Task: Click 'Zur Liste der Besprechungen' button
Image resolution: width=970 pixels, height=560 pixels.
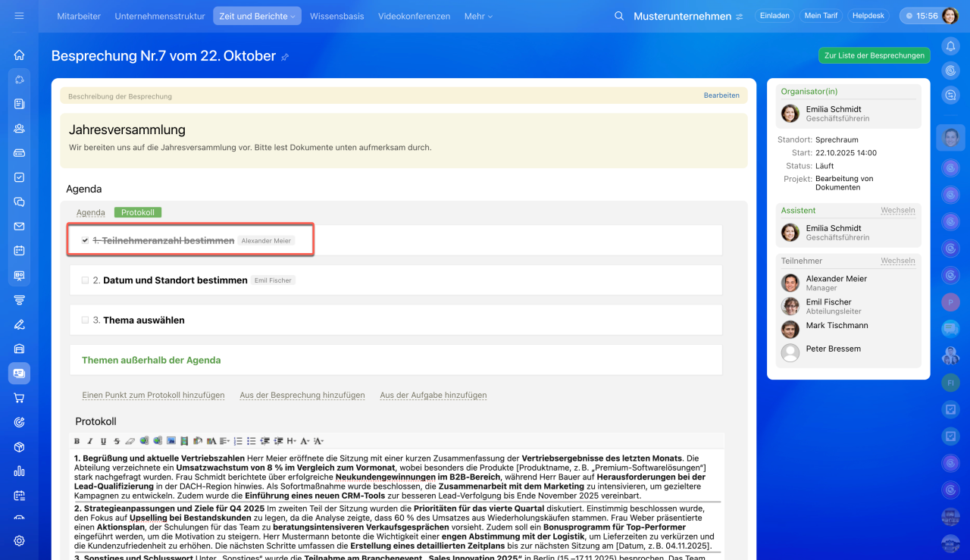Action: tap(874, 55)
